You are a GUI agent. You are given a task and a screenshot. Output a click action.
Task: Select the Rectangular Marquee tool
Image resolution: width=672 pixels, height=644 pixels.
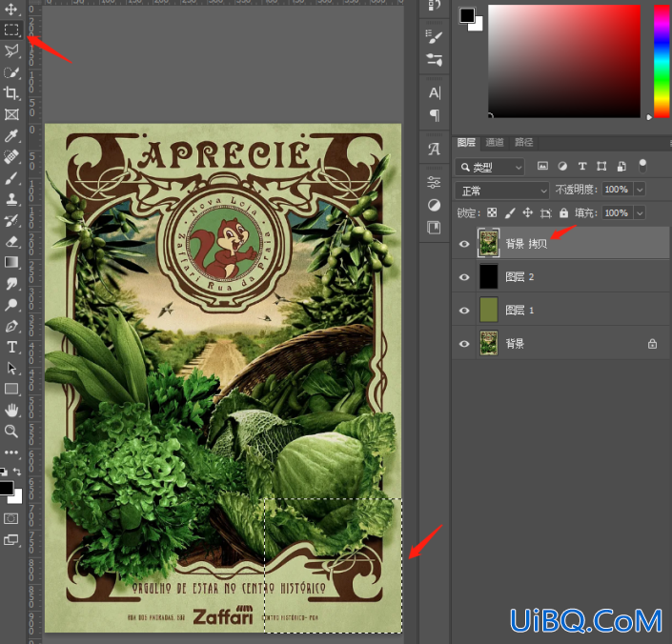(11, 30)
